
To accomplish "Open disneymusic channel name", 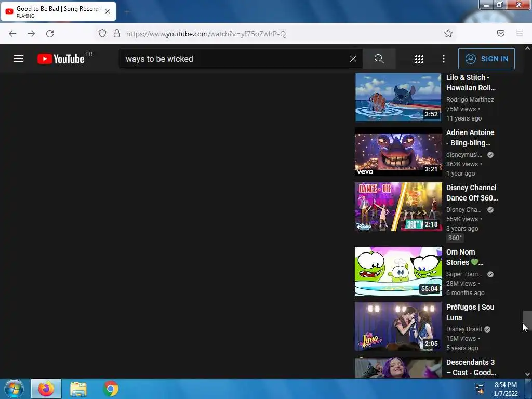I will tap(464, 155).
